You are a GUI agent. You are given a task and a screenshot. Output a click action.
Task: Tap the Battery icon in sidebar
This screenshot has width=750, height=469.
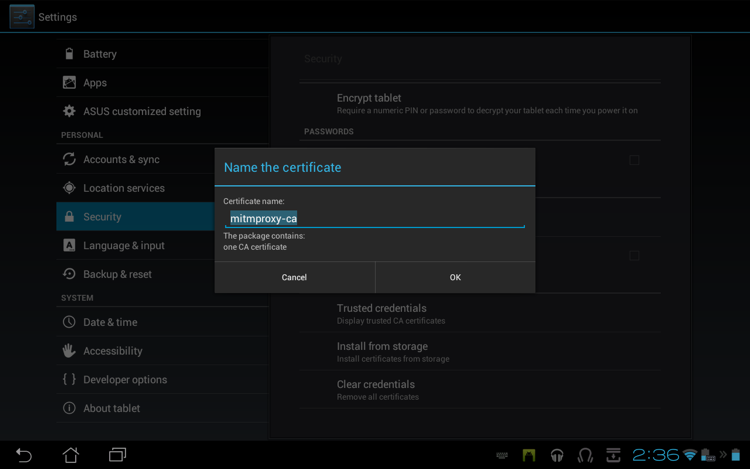pos(69,54)
